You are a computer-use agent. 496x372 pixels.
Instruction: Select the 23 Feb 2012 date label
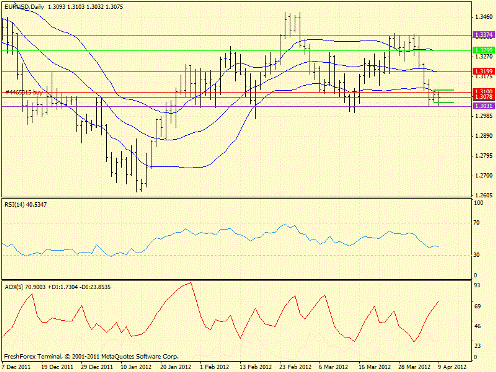(296, 367)
